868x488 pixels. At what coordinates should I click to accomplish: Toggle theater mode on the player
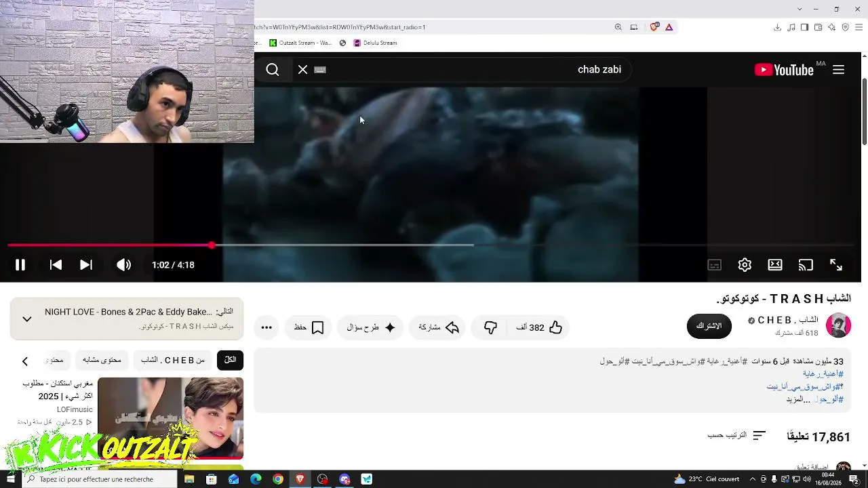coord(775,265)
